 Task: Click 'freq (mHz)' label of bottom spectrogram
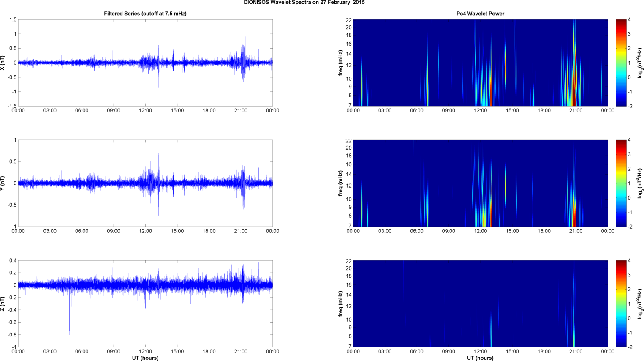point(340,304)
